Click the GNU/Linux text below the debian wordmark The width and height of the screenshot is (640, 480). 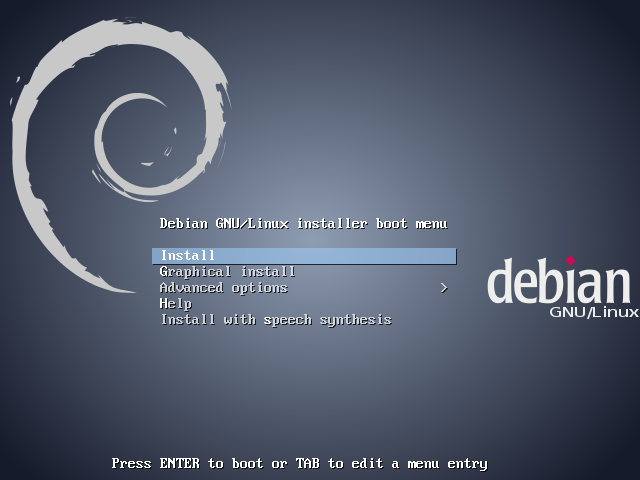click(x=594, y=313)
